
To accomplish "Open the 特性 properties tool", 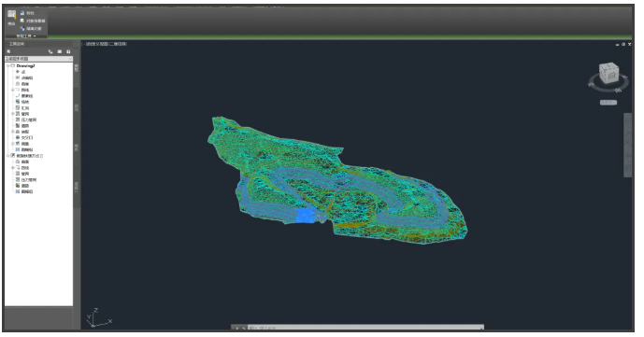I will [27, 13].
